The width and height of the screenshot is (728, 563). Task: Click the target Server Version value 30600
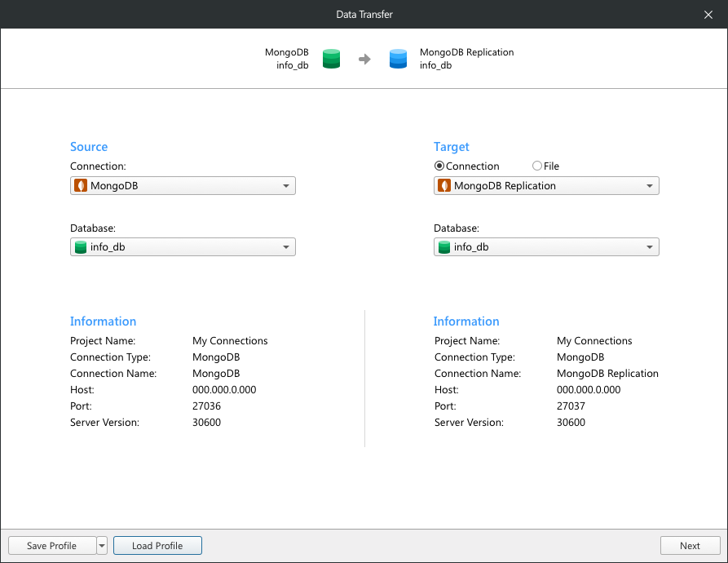[x=571, y=423]
